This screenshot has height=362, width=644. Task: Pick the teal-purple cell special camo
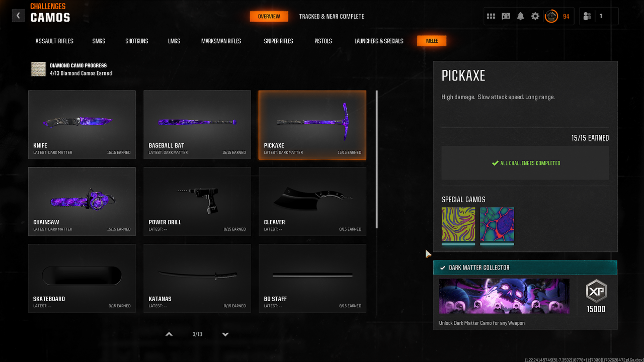tap(497, 226)
